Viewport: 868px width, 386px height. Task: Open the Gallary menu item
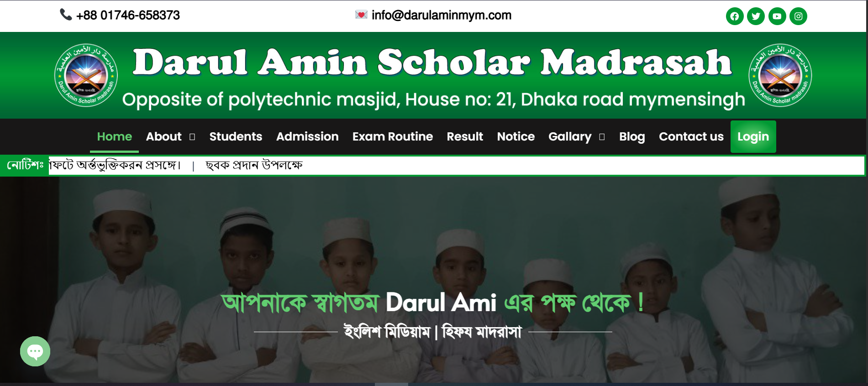(570, 136)
